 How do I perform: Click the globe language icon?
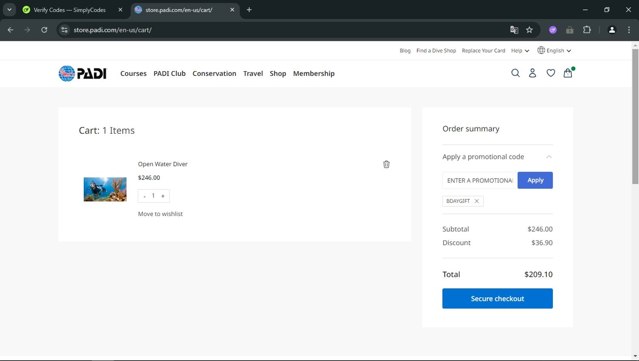[541, 50]
